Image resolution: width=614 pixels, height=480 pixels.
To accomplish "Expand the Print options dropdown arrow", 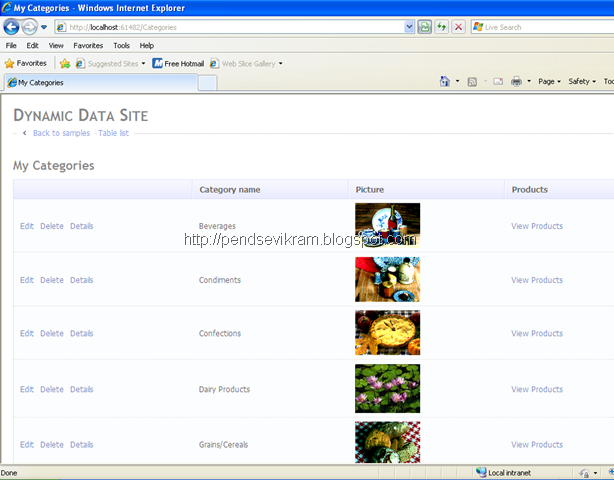I will click(529, 81).
